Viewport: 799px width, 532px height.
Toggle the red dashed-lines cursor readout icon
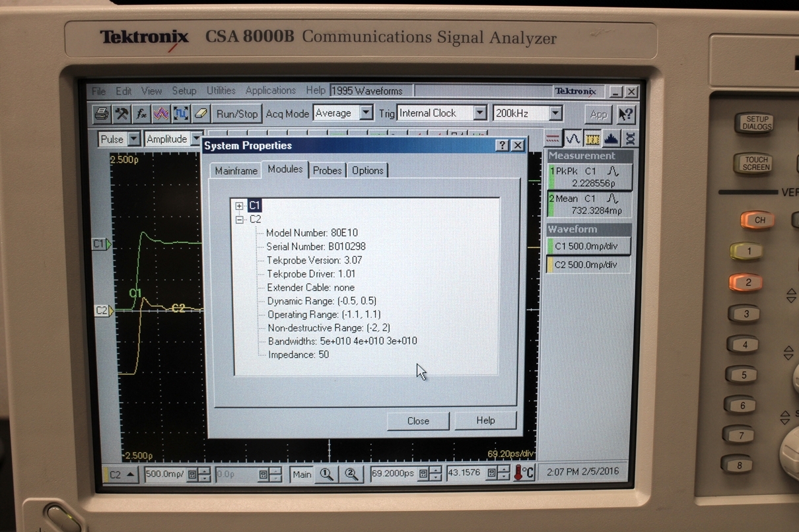[553, 139]
